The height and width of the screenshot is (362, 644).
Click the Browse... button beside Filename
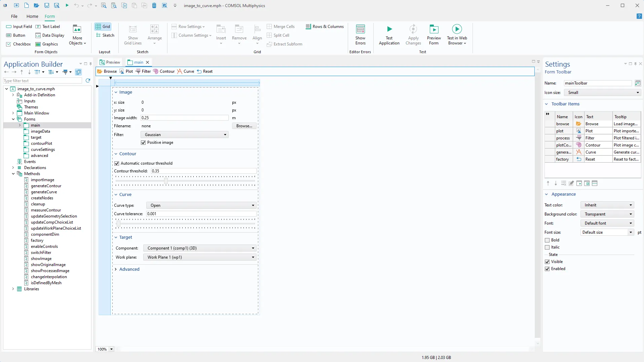[244, 126]
